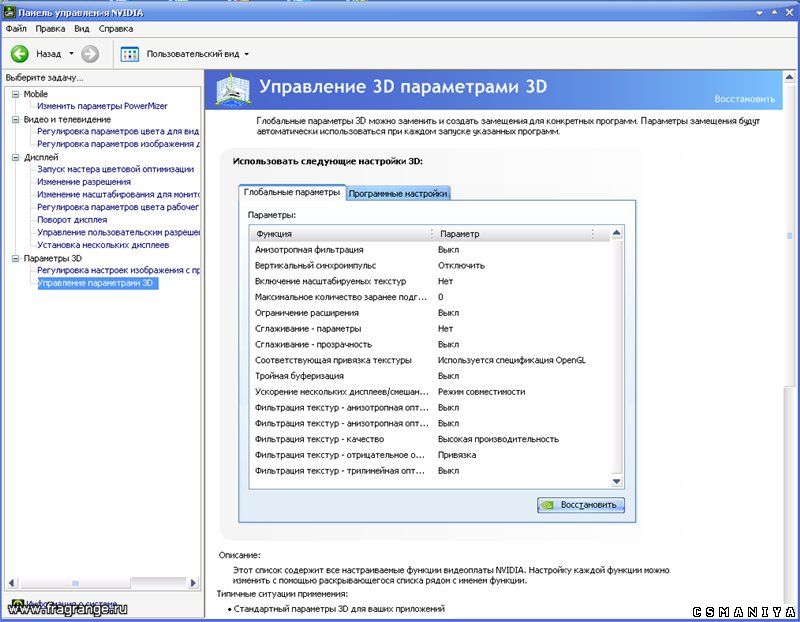Open the Файл menu
The image size is (800, 622).
tap(16, 29)
